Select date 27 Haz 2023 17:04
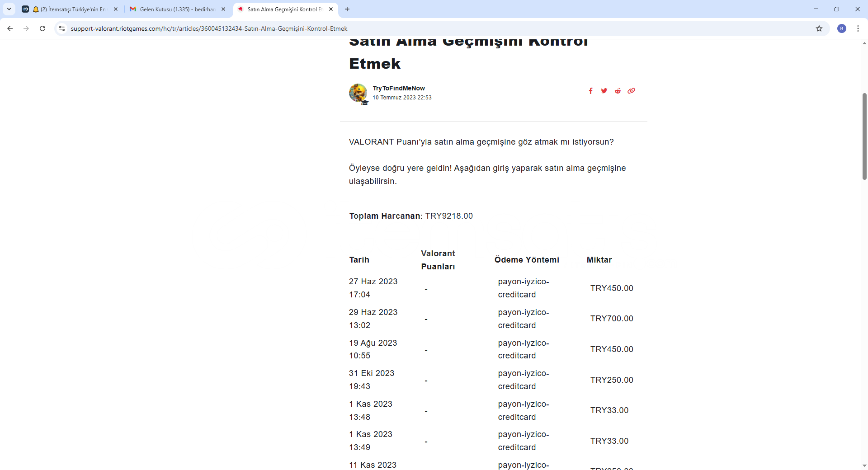868x470 pixels. point(373,288)
